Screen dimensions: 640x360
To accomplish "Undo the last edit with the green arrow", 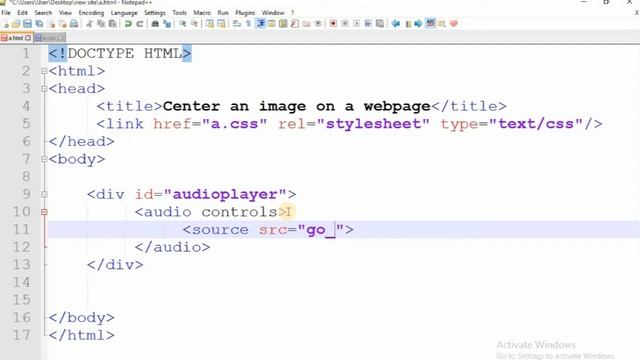I will [x=128, y=24].
